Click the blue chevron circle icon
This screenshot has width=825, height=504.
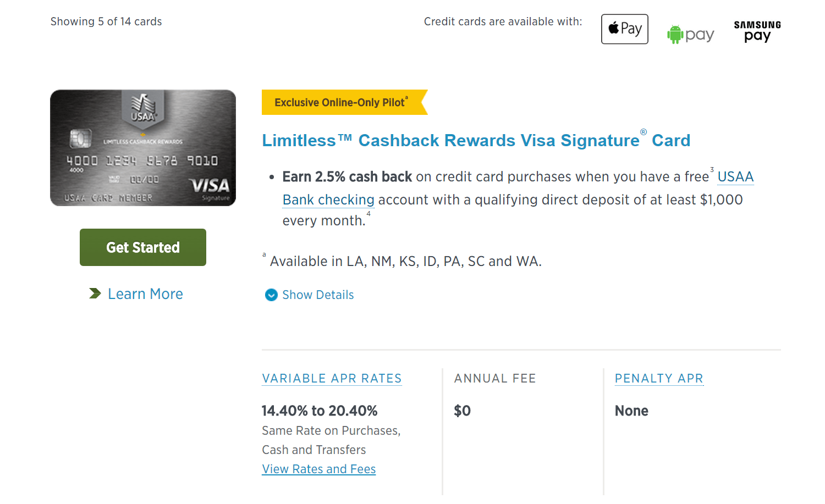271,295
